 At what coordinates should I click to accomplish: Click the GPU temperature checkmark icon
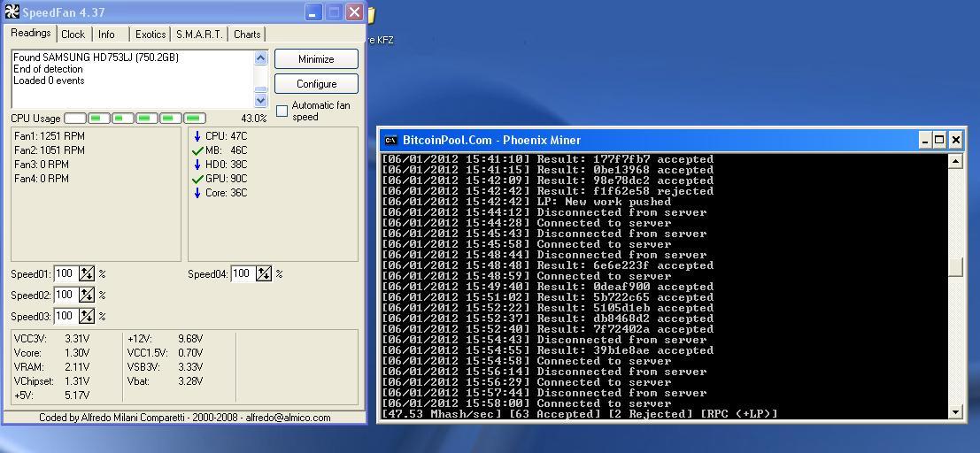(197, 179)
